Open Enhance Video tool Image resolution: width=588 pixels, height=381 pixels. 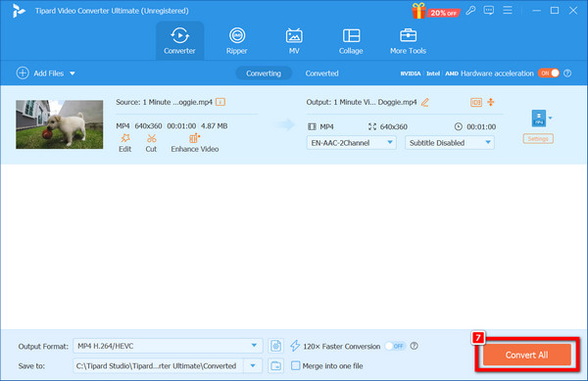(x=195, y=143)
